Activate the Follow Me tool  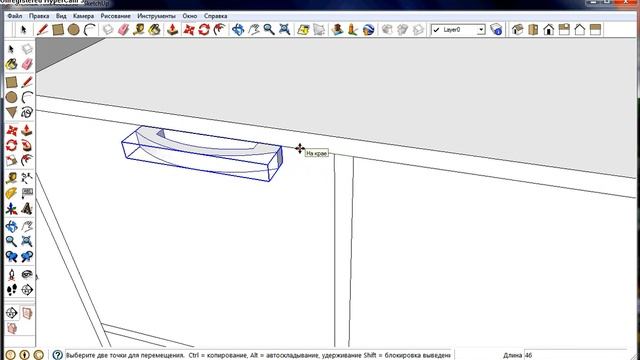tap(27, 145)
